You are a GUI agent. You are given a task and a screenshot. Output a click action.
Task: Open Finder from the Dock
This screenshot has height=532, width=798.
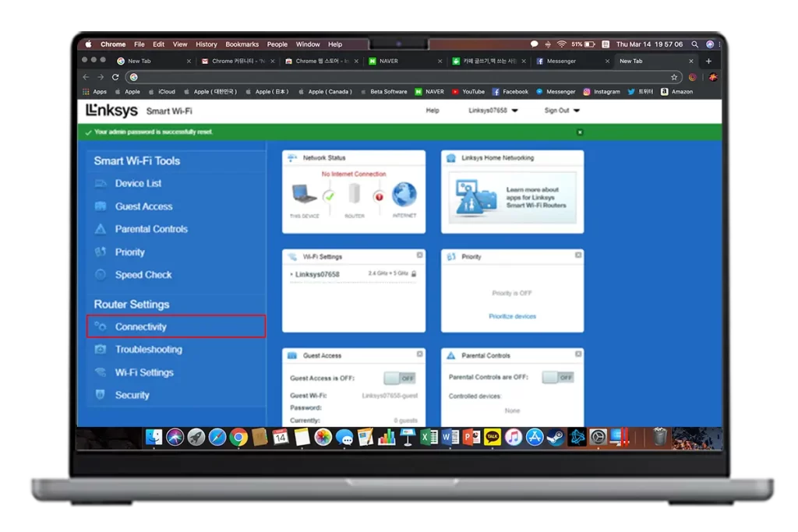[x=154, y=438]
